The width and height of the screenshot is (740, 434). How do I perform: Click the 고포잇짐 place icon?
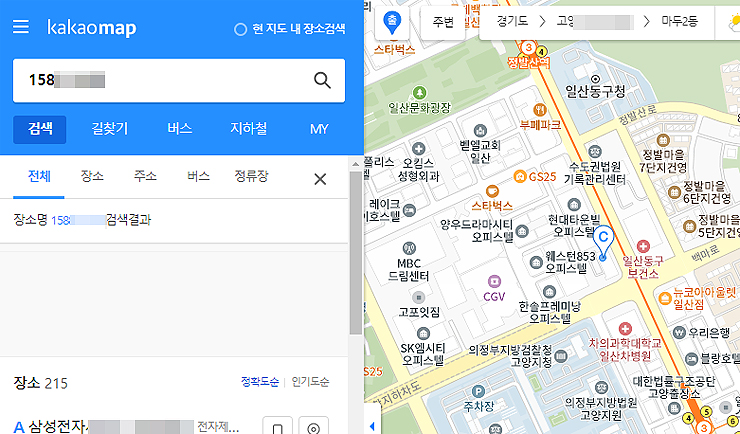click(418, 297)
